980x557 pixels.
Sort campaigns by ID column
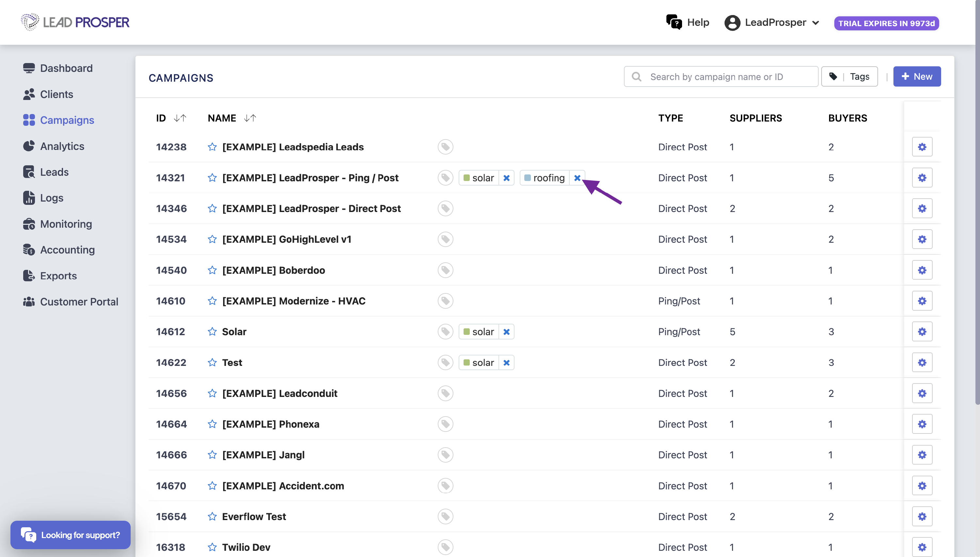point(180,118)
